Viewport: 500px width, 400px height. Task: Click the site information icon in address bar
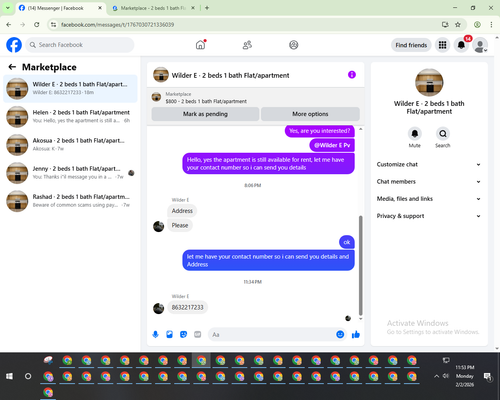click(53, 25)
